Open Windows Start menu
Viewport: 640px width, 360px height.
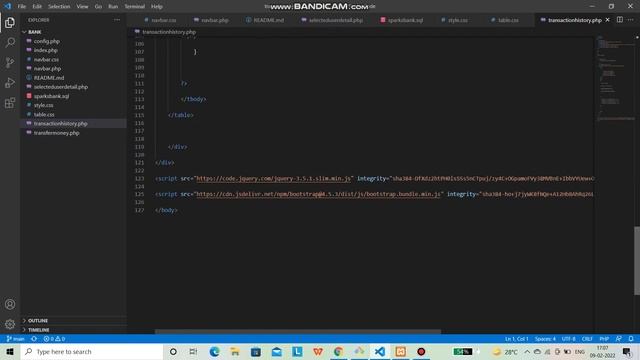click(10, 351)
